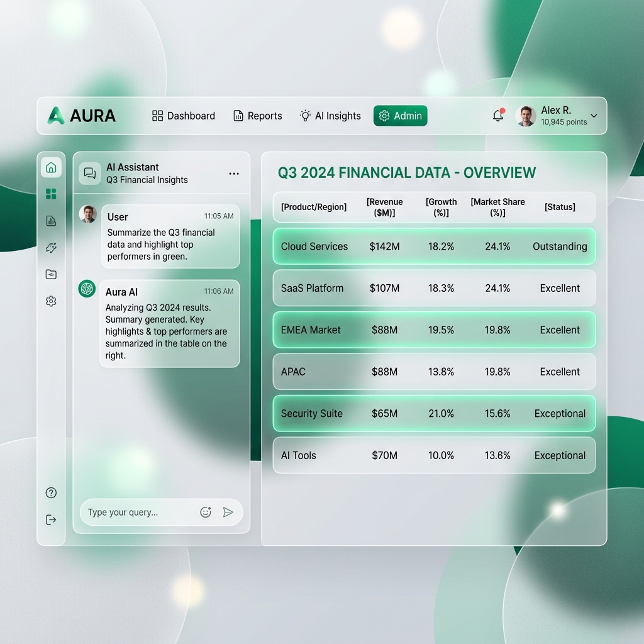Open the bar chart document sidebar icon

pyautogui.click(x=51, y=221)
